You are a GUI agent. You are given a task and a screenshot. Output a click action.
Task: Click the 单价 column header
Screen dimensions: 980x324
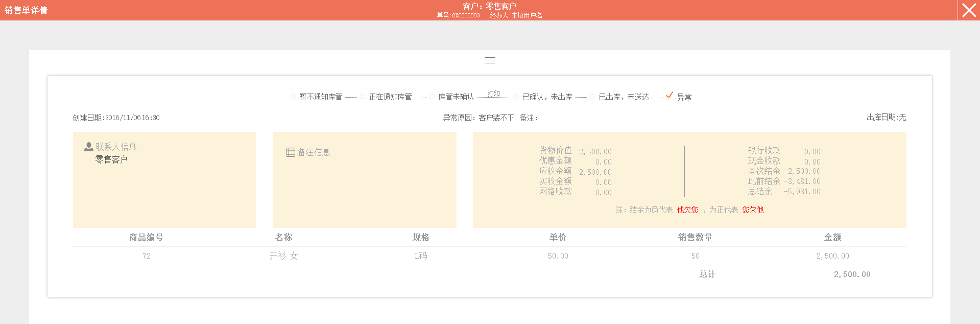point(558,237)
